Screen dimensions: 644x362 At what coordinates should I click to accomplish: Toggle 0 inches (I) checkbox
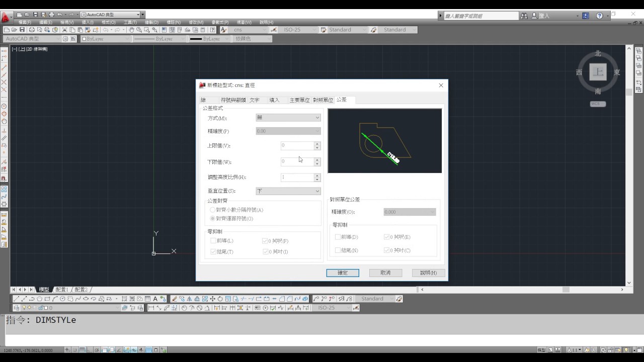click(265, 251)
